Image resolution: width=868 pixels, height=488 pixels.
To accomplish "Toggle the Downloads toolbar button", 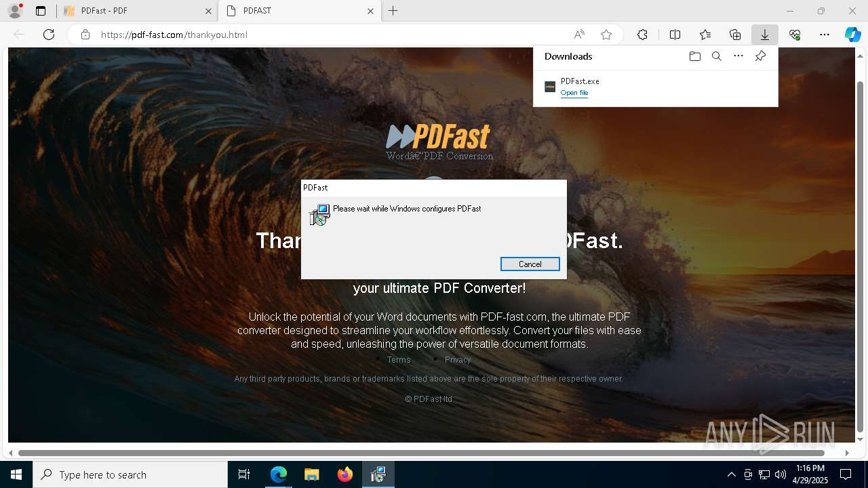I will (765, 35).
